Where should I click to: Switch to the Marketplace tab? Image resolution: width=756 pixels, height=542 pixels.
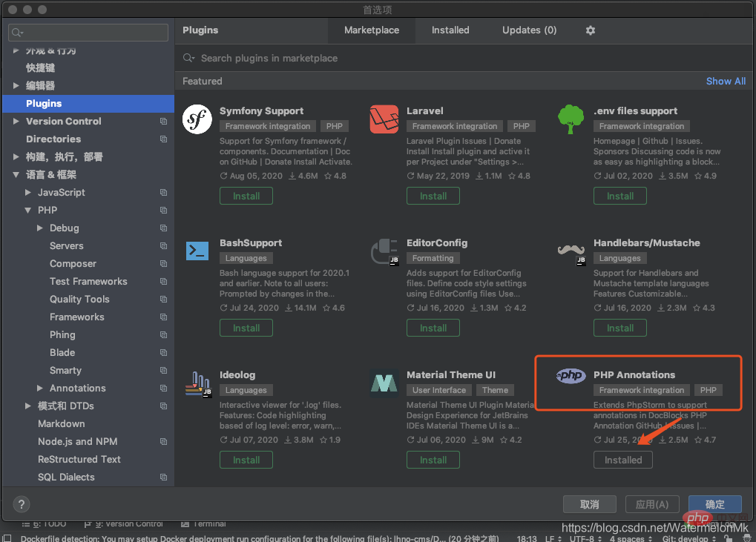(371, 30)
